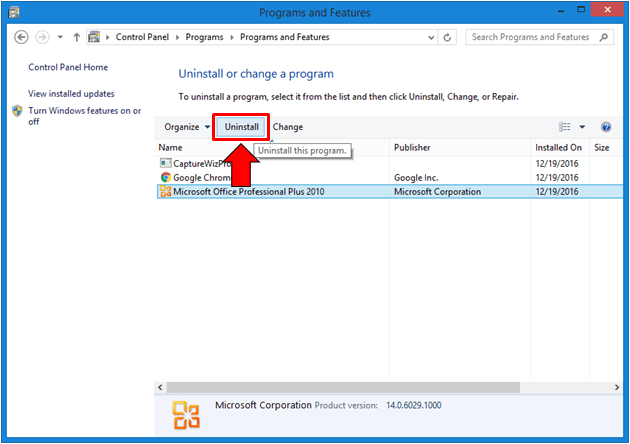Open the Organize menu
Screen dimensions: 630x444
pyautogui.click(x=187, y=127)
